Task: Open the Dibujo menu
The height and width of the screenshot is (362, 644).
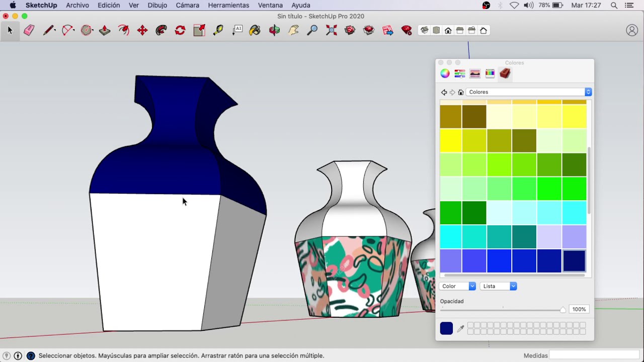Action: click(x=157, y=5)
